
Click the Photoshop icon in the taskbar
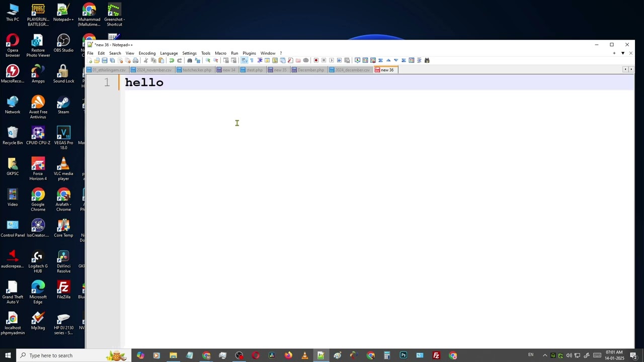[404, 355]
